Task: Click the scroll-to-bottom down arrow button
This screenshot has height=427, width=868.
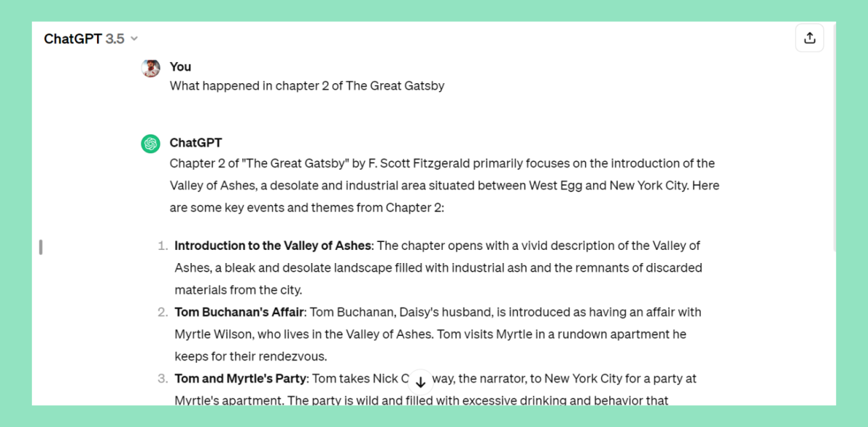Action: (420, 382)
